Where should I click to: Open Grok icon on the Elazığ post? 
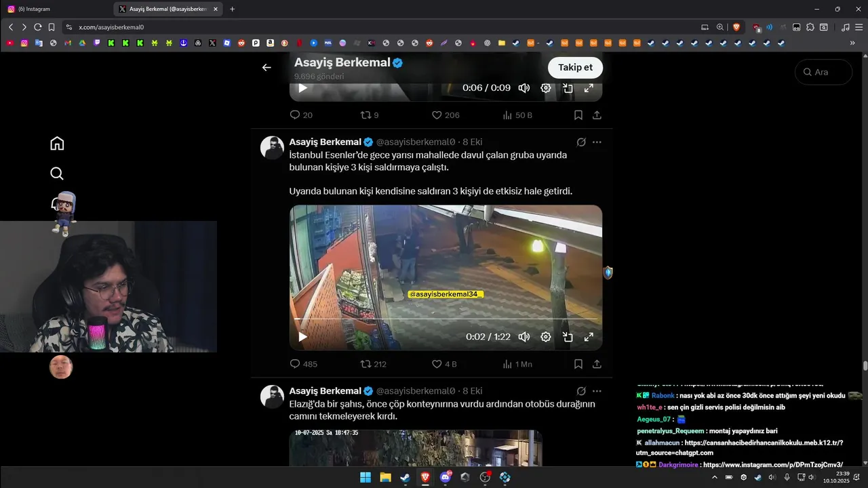click(581, 391)
